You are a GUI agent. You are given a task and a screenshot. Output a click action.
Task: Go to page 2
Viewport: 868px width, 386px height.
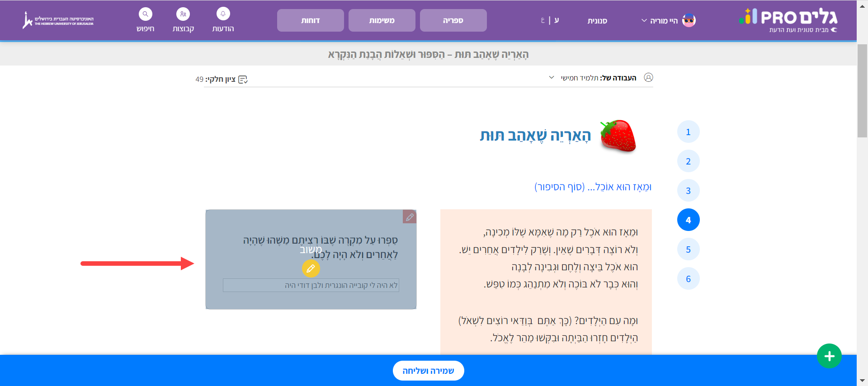(688, 161)
